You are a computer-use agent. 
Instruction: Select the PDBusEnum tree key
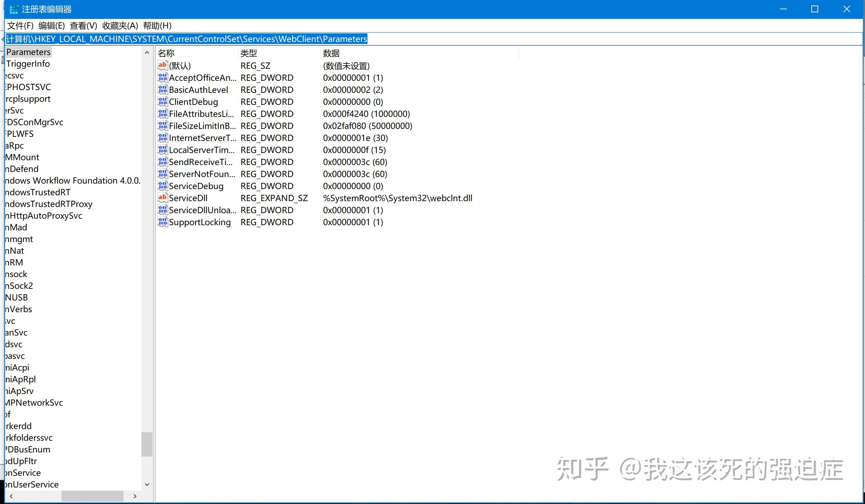pyautogui.click(x=28, y=449)
